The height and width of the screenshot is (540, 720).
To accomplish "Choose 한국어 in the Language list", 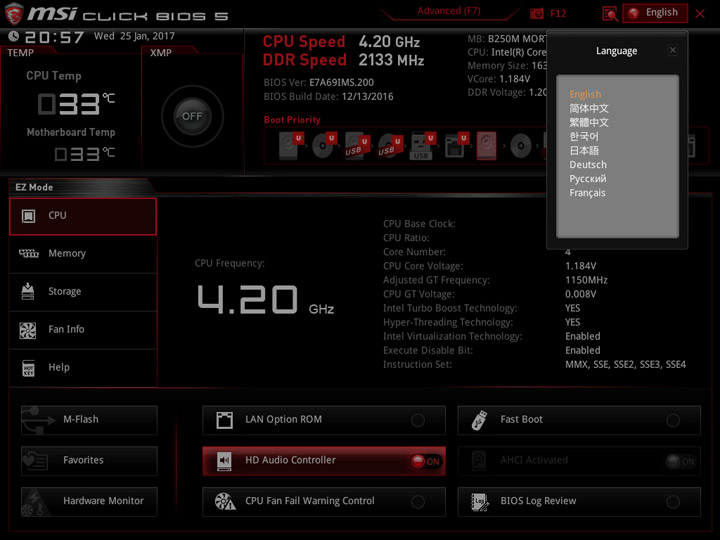I will pos(584,136).
